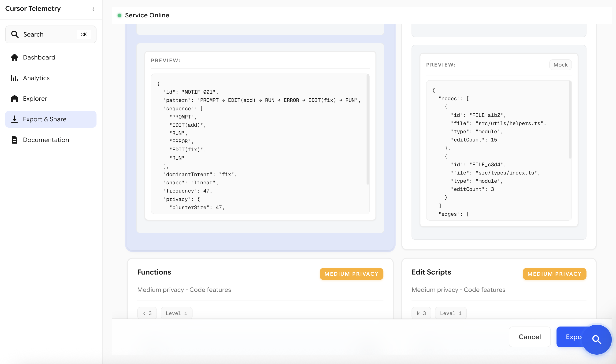Click the bar chart icon beside Analytics
This screenshot has height=364, width=616.
pos(15,78)
